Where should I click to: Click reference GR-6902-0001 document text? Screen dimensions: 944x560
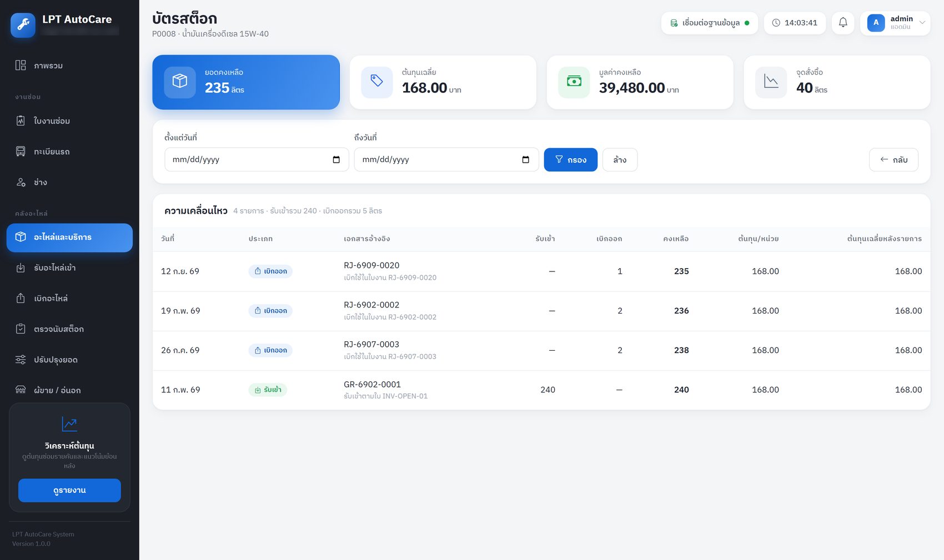372,385
